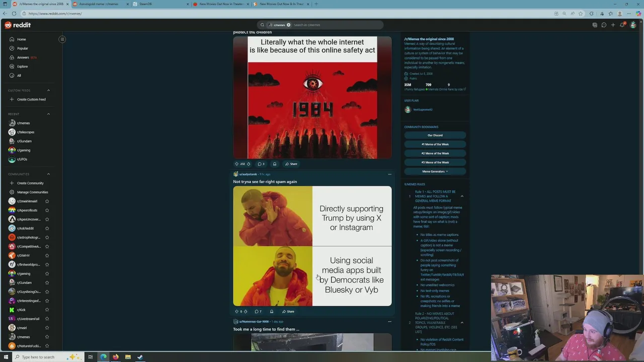
Task: Share the 1984 meme post
Action: pyautogui.click(x=291, y=164)
